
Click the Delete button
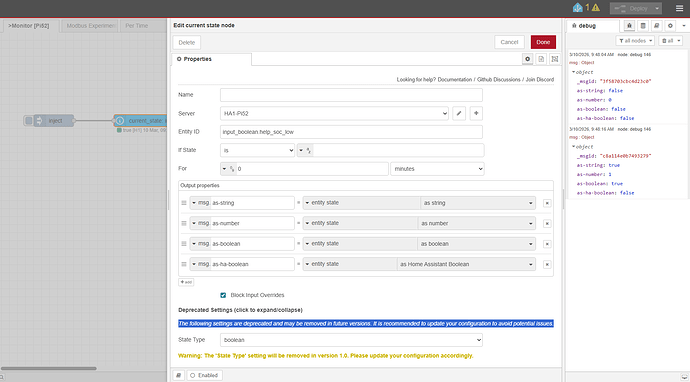tap(187, 42)
